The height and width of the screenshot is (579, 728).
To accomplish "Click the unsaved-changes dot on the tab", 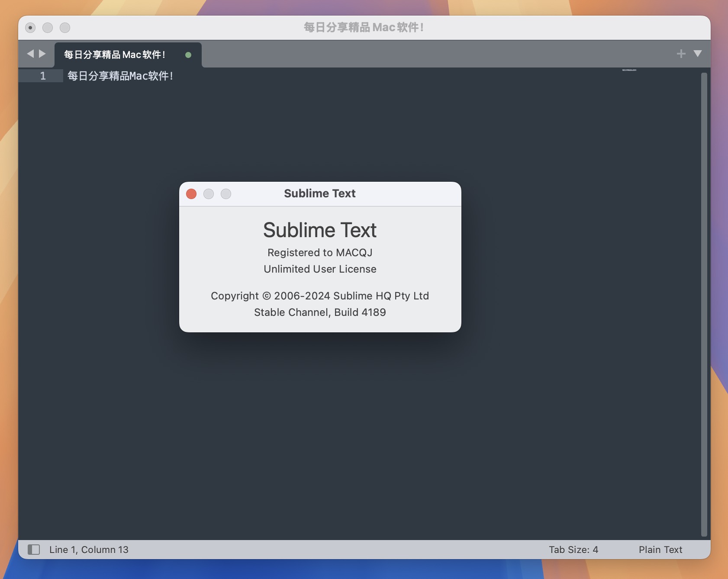I will 188,55.
